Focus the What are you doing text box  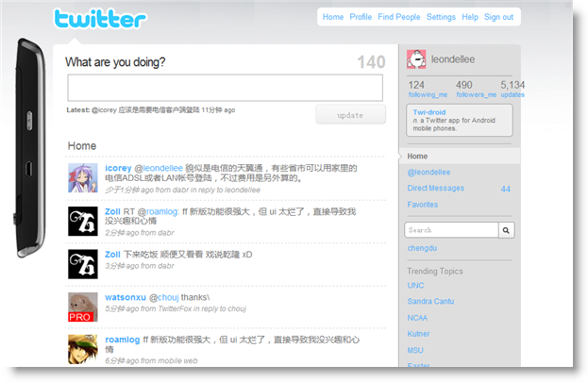click(225, 88)
